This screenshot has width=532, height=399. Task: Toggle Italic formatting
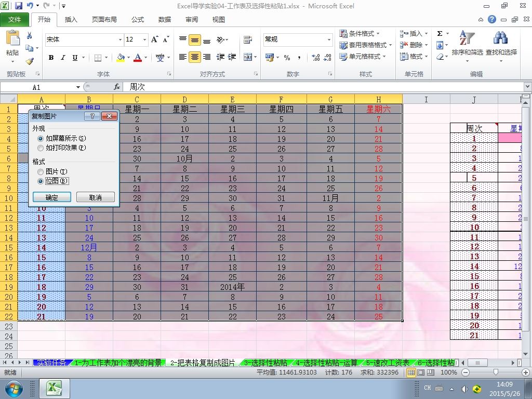63,57
